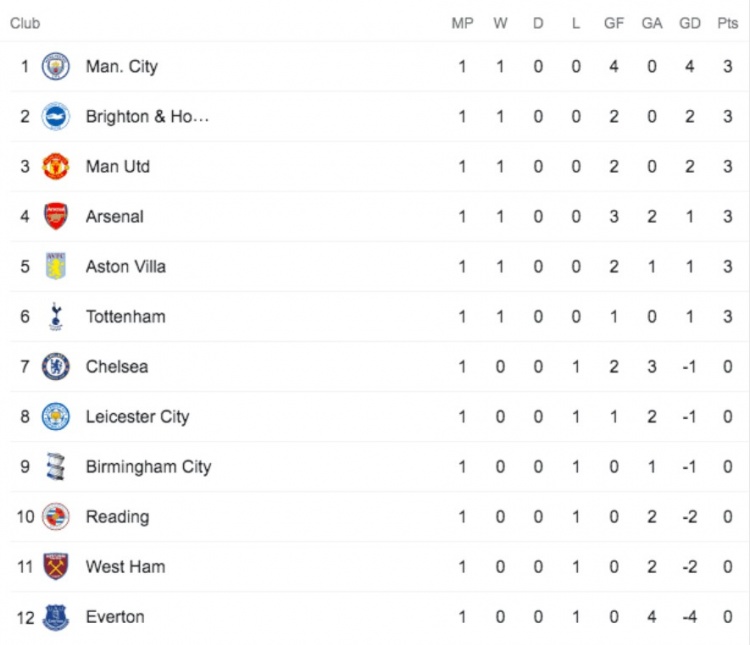Click the Pts column header
This screenshot has height=645, width=750.
point(728,23)
